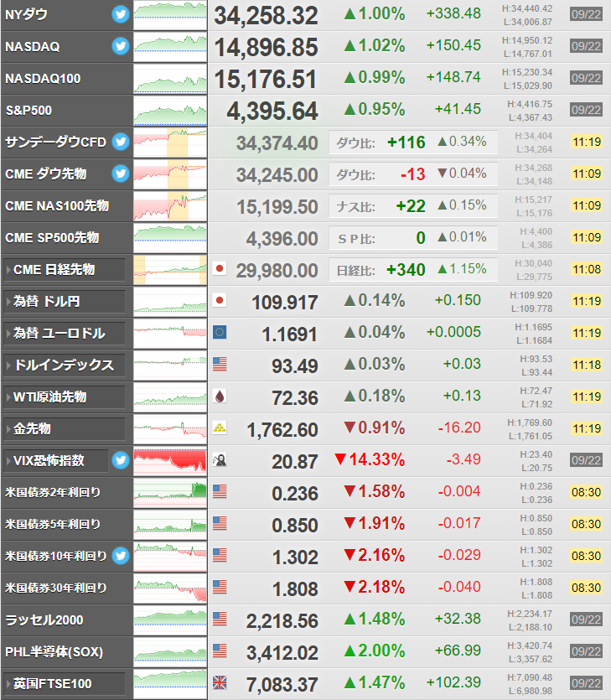The height and width of the screenshot is (700, 611).
Task: Expand the 為替 ドル円 entry
Action: click(65, 301)
